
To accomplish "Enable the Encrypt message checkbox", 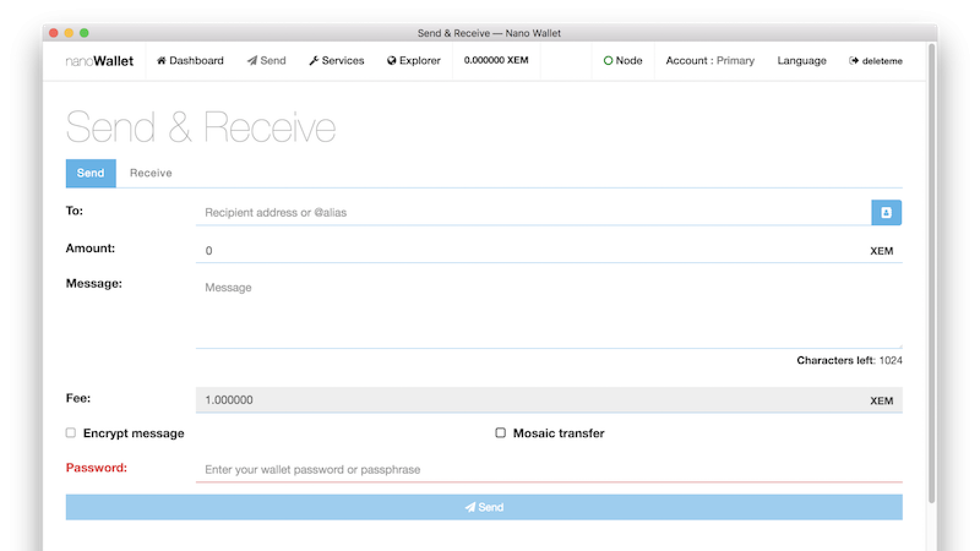I will 70,433.
